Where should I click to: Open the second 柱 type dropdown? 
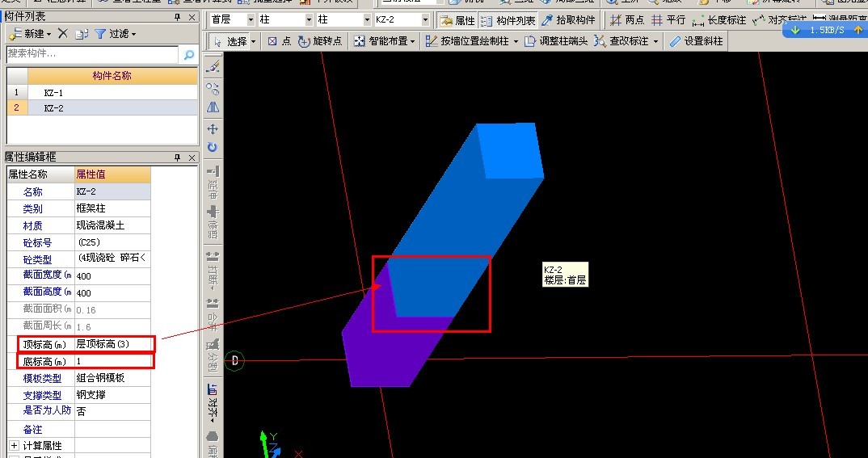pos(366,20)
